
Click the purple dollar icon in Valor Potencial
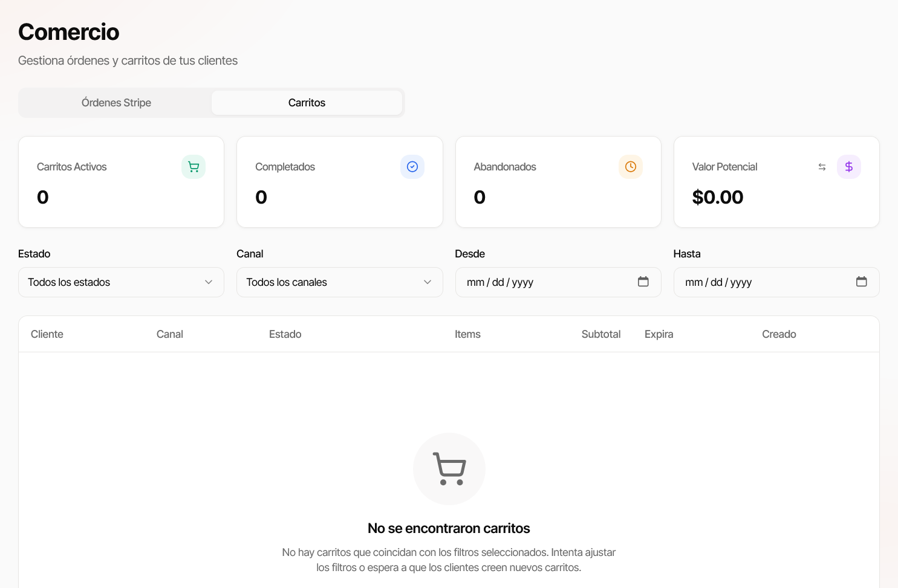[x=849, y=167]
